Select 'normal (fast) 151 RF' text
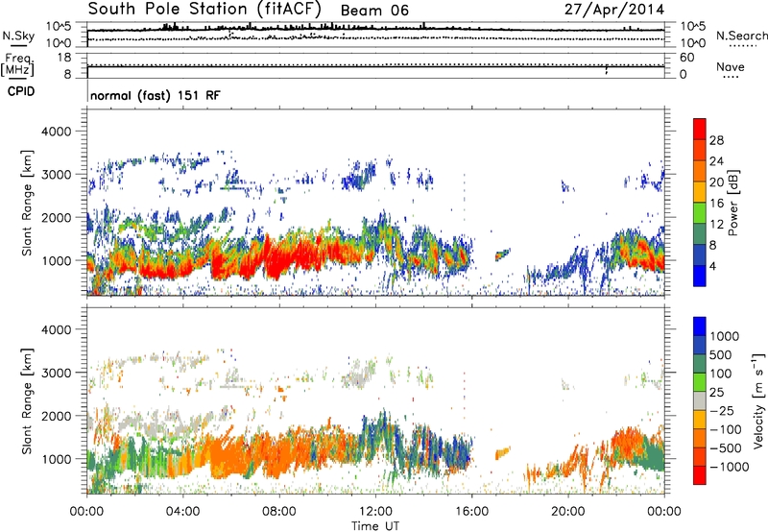The height and width of the screenshot is (532, 768). 156,95
